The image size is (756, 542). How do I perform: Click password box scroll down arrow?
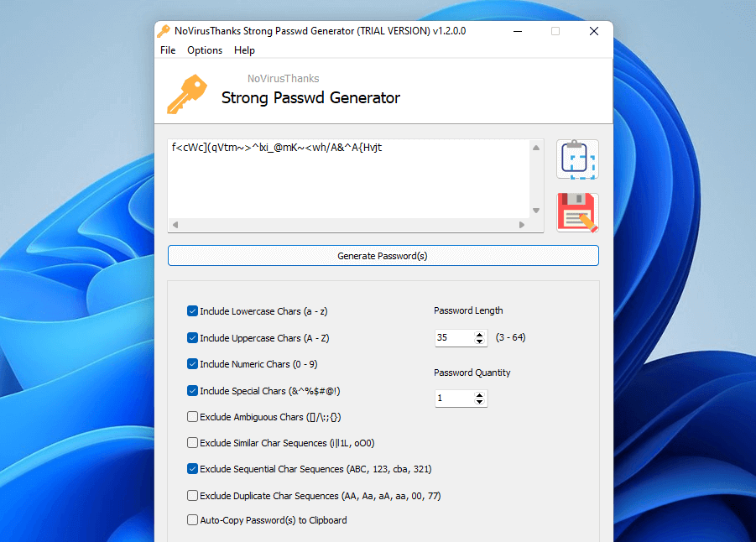[x=536, y=211]
